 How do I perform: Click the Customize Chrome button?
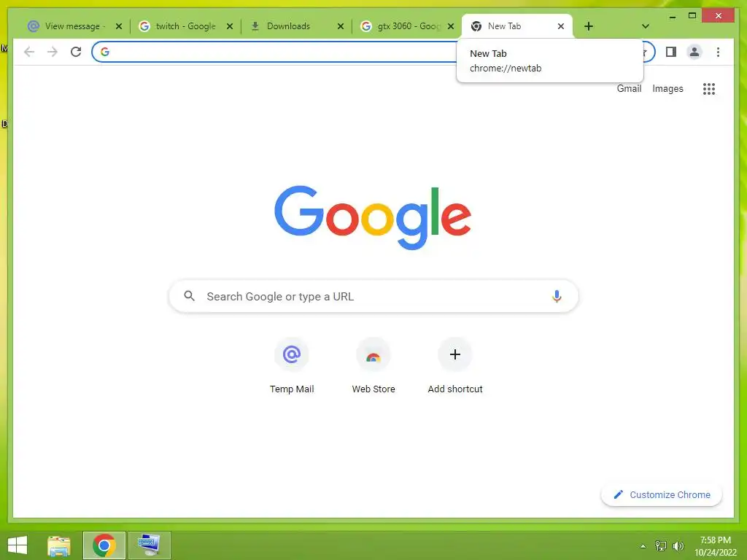point(662,495)
